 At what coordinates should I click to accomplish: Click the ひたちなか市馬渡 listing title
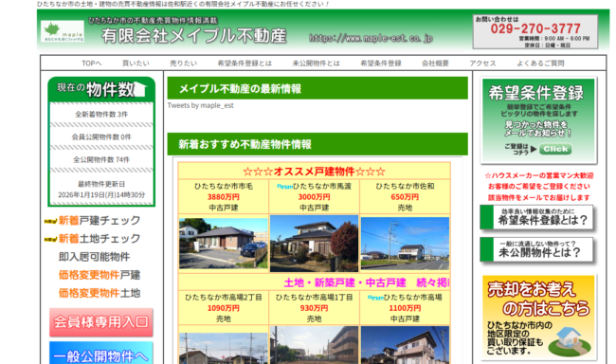(x=322, y=187)
